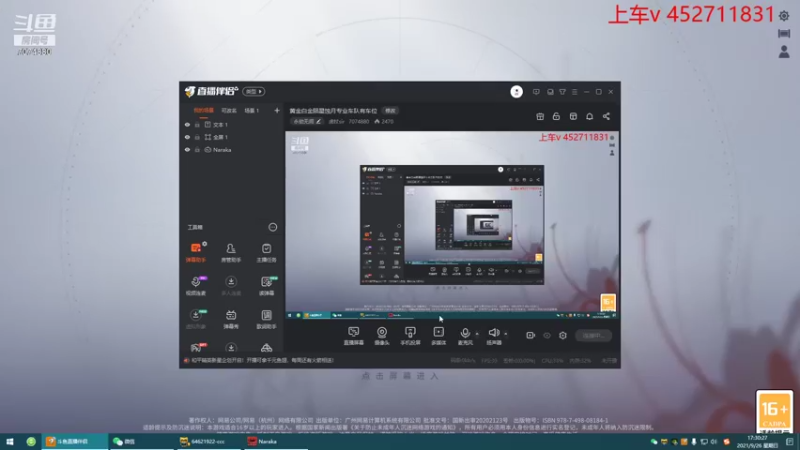800x450 pixels.
Task: Click the 修改 edit title button
Action: 390,111
